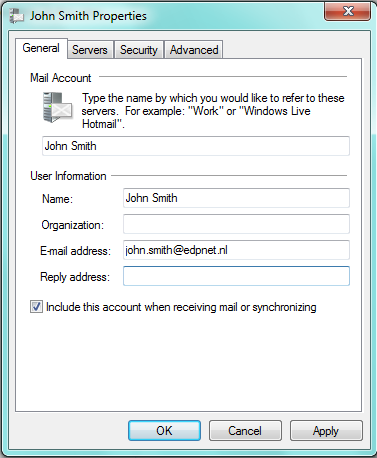Focus the Name input field
The height and width of the screenshot is (458, 377).
tap(236, 198)
